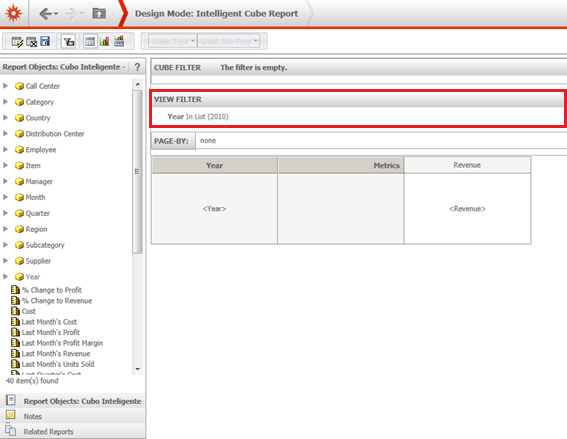This screenshot has width=567, height=439.
Task: Select the Month attribute cube icon
Action: [x=19, y=197]
